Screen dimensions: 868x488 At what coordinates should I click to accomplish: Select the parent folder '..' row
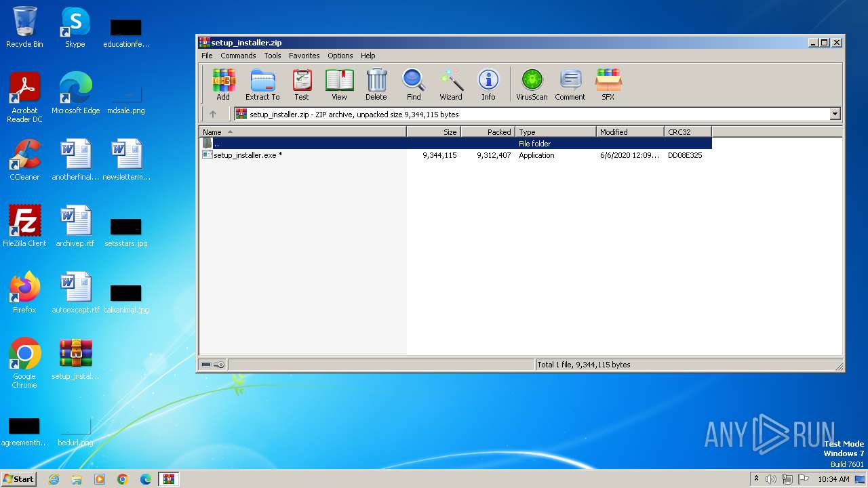[x=456, y=144]
